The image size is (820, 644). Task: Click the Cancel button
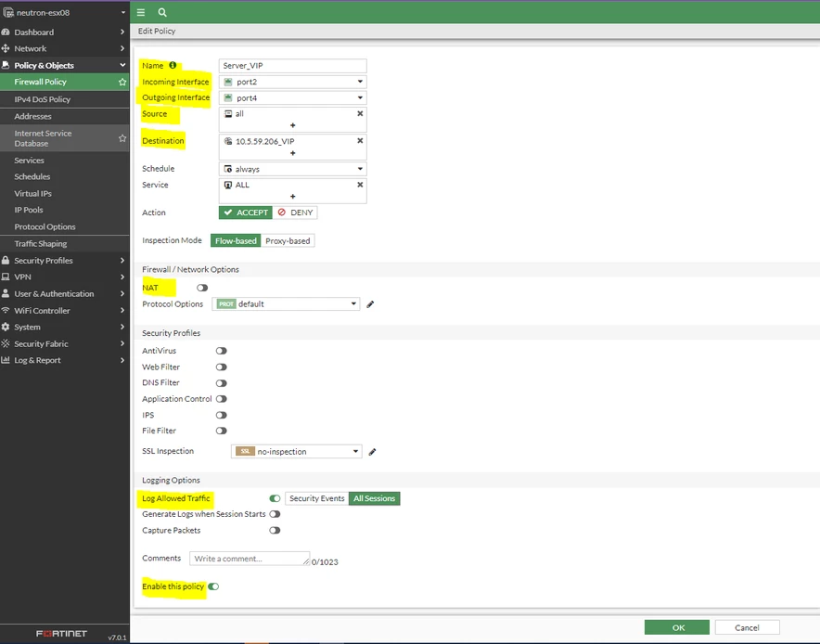747,627
